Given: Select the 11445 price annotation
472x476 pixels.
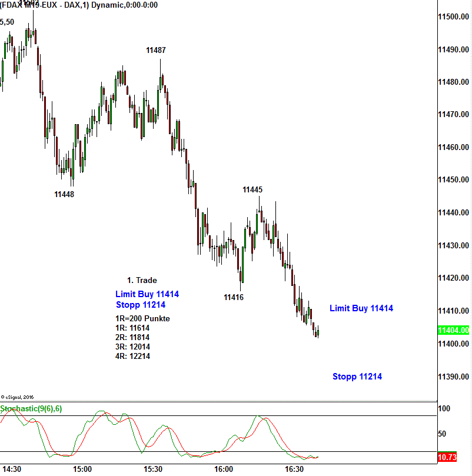Looking at the screenshot, I should point(252,190).
